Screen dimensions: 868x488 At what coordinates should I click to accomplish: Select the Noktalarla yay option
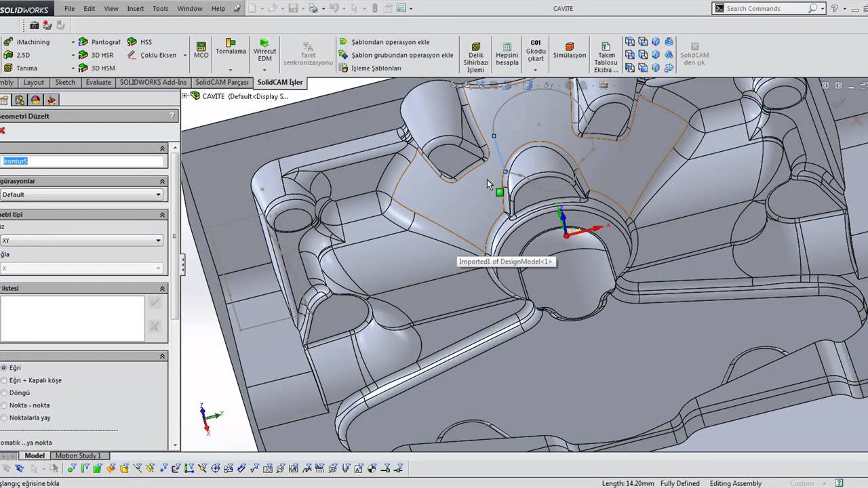[x=5, y=418]
